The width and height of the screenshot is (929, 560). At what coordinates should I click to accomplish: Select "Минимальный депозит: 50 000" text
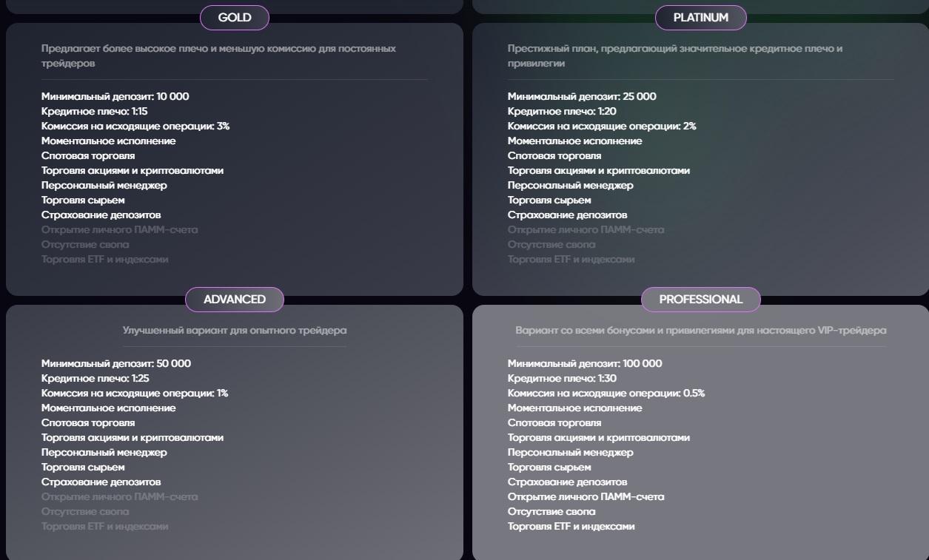tap(116, 364)
